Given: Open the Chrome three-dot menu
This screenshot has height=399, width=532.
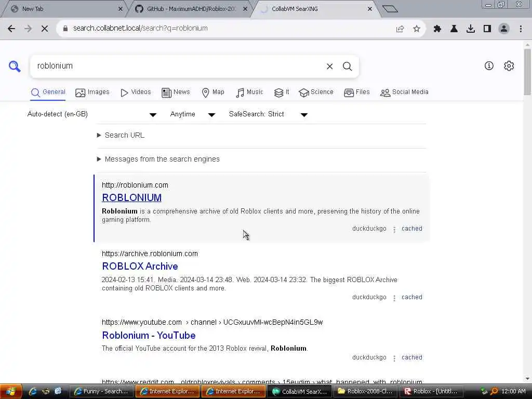Looking at the screenshot, I should coord(521,29).
